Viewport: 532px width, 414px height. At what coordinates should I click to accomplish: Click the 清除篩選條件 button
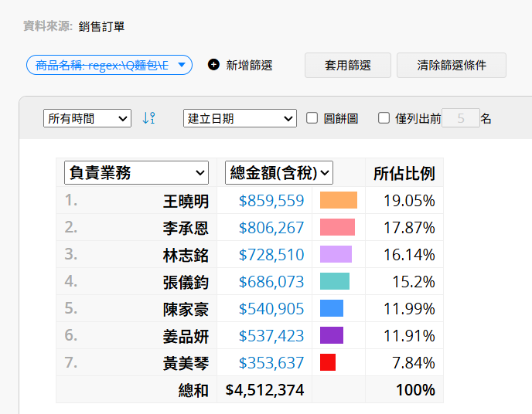pyautogui.click(x=452, y=65)
